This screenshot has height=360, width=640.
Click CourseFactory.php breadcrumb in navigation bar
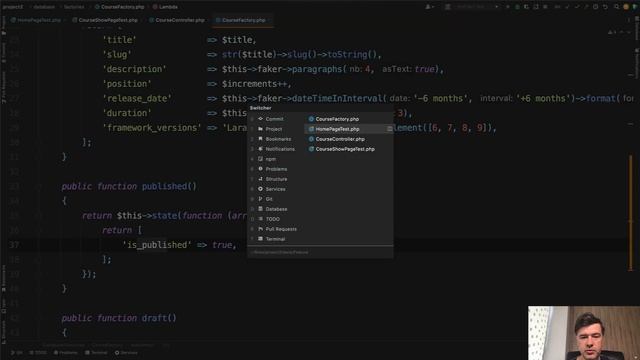click(x=119, y=7)
